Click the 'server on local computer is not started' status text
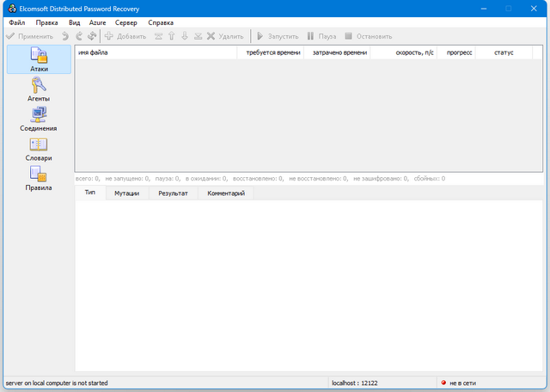 (x=57, y=383)
